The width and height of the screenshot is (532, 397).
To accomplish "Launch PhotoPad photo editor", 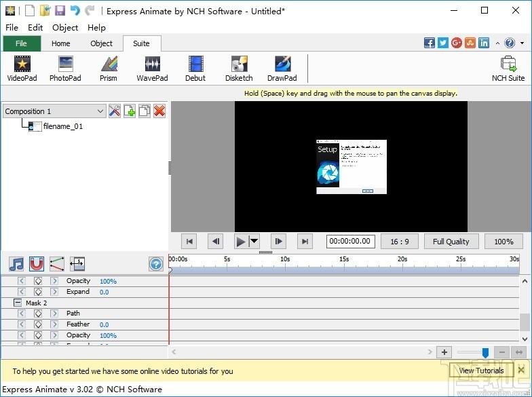I will [x=65, y=69].
